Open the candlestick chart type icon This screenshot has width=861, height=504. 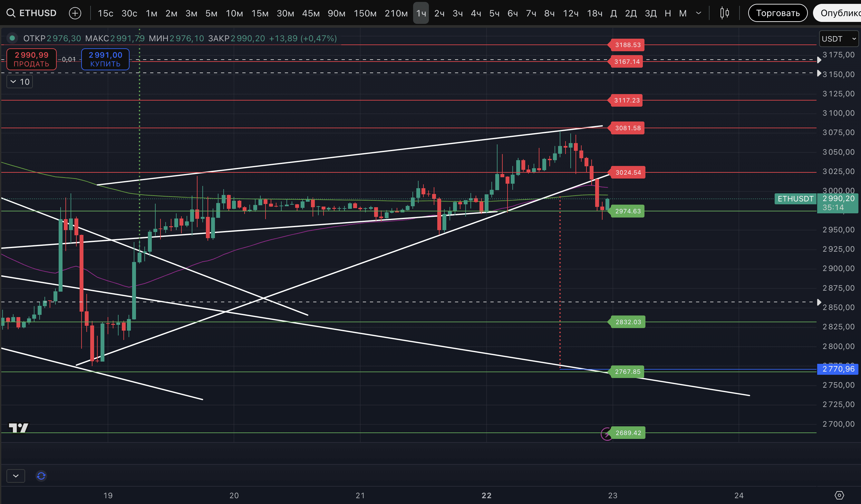click(724, 13)
